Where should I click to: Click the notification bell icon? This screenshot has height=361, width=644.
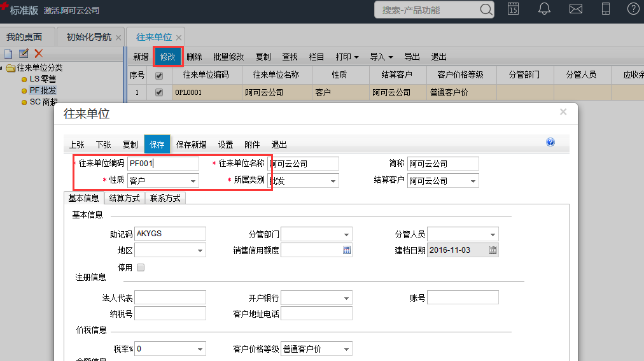(544, 9)
